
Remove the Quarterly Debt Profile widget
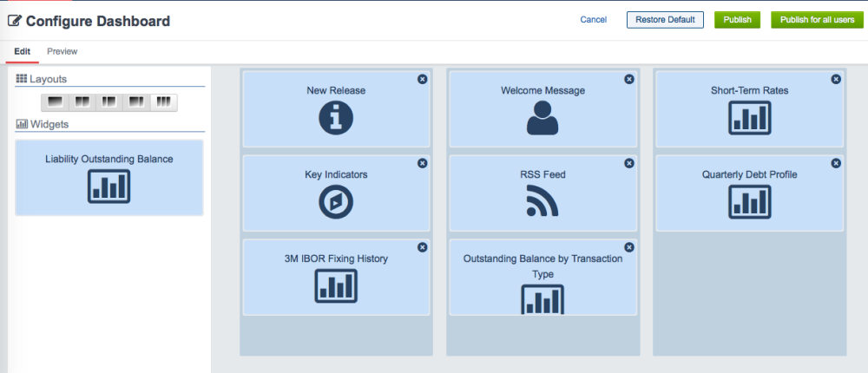(836, 163)
